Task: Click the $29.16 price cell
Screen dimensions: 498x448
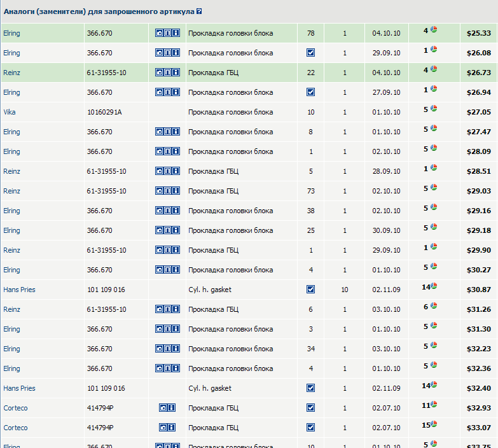Action: click(x=478, y=211)
